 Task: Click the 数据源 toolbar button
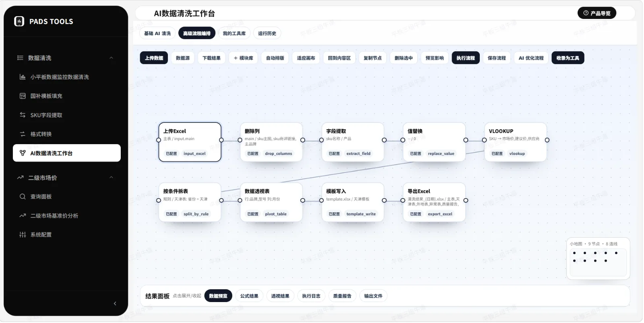pos(183,58)
